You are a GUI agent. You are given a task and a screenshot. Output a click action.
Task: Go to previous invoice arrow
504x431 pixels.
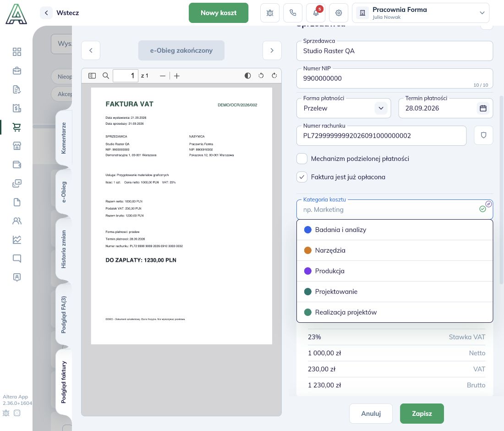coord(91,50)
